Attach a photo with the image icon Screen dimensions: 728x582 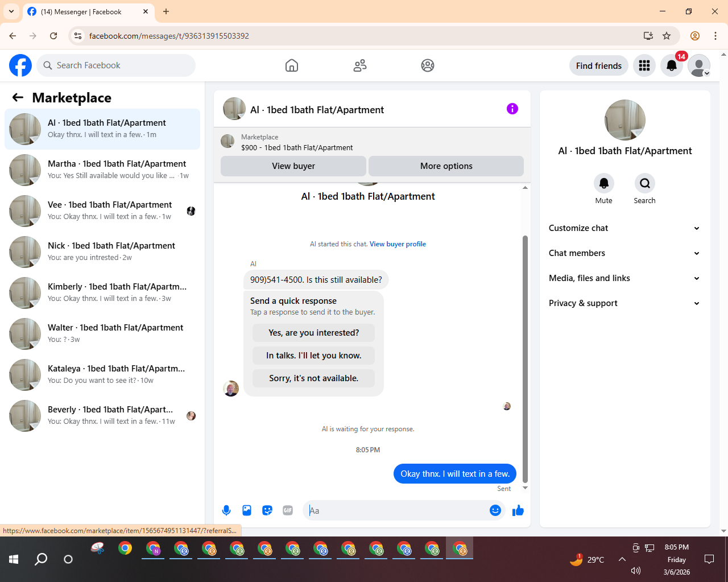point(247,510)
